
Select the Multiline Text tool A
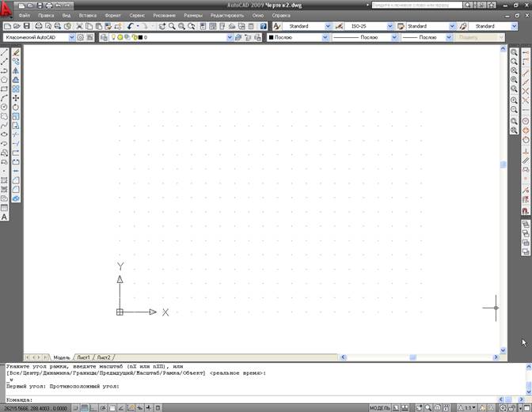pos(4,217)
